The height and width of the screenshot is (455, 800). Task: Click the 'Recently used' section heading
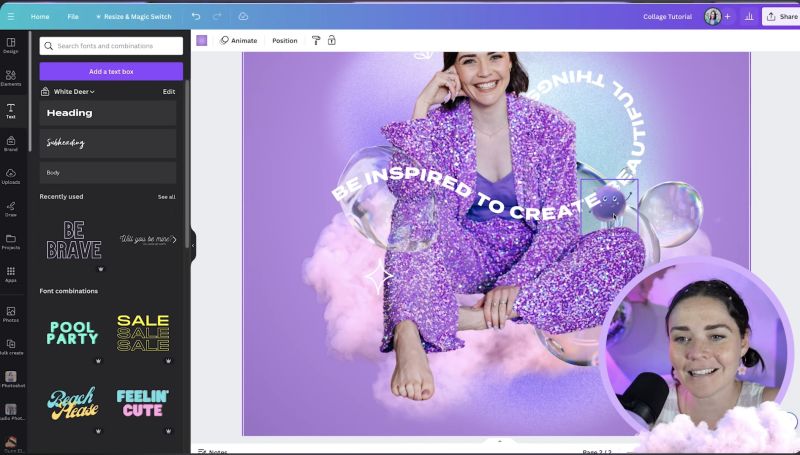[61, 196]
